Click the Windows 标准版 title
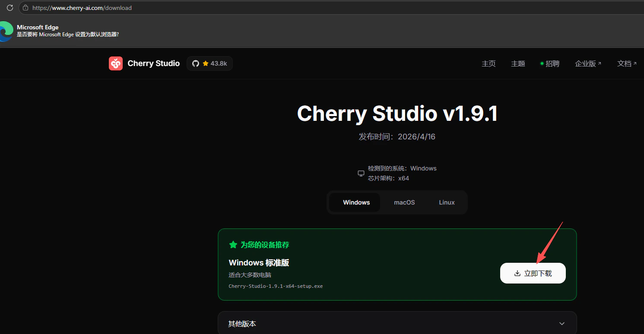Viewport: 644px width, 334px height. click(x=259, y=263)
